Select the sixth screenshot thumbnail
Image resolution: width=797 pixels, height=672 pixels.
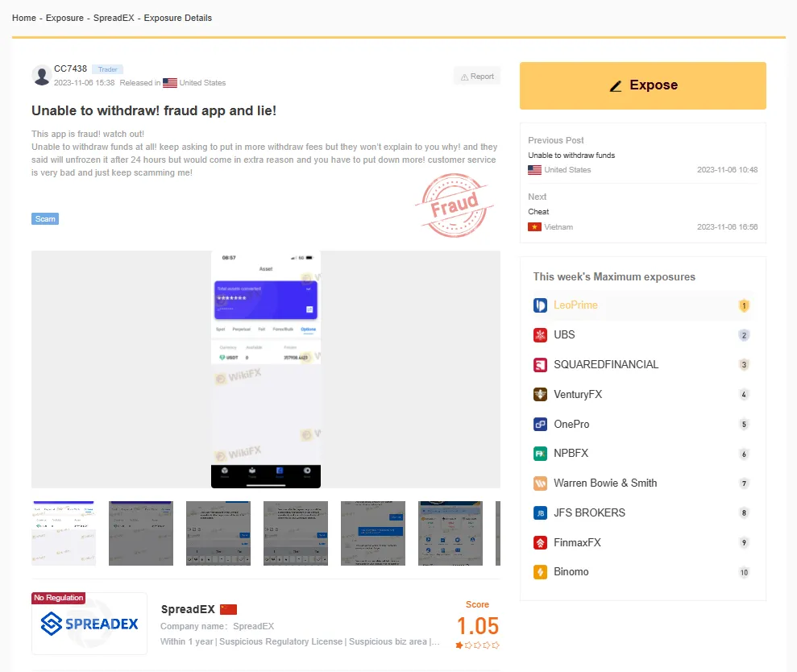(x=450, y=533)
